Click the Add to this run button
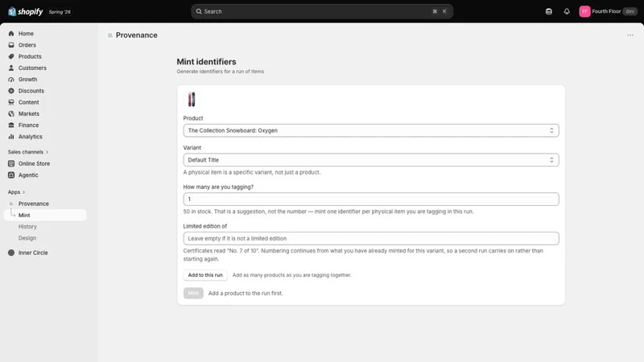644x362 pixels. tap(205, 275)
